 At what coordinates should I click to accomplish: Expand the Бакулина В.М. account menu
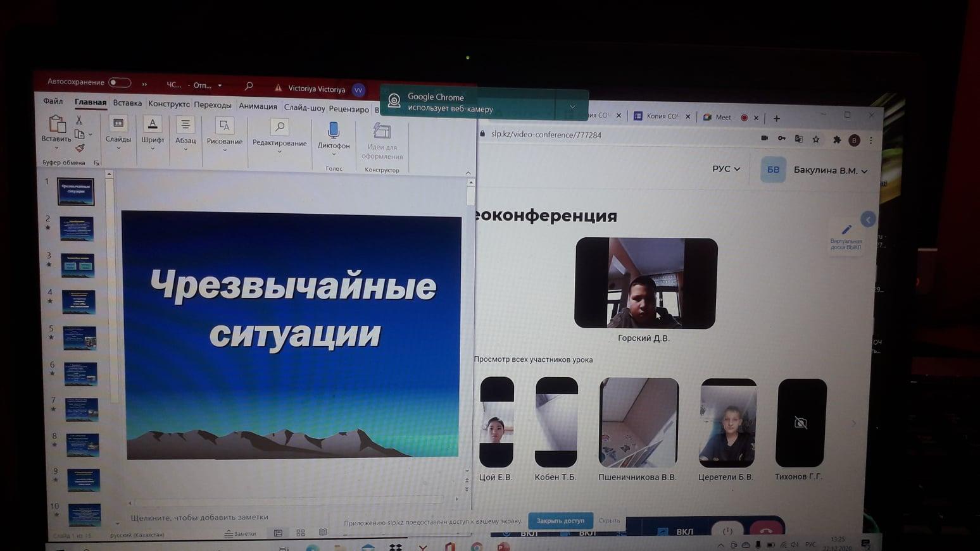(x=830, y=170)
